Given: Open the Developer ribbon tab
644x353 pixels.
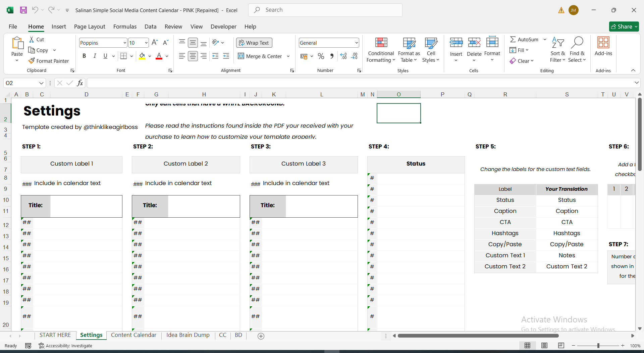Looking at the screenshot, I should point(223,27).
